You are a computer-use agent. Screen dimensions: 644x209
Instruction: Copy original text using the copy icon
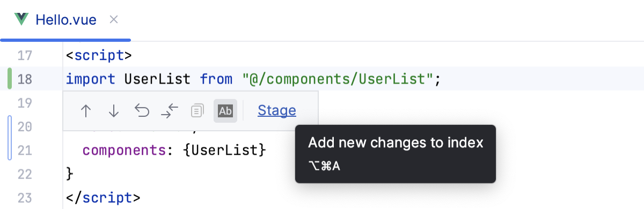[x=197, y=111]
